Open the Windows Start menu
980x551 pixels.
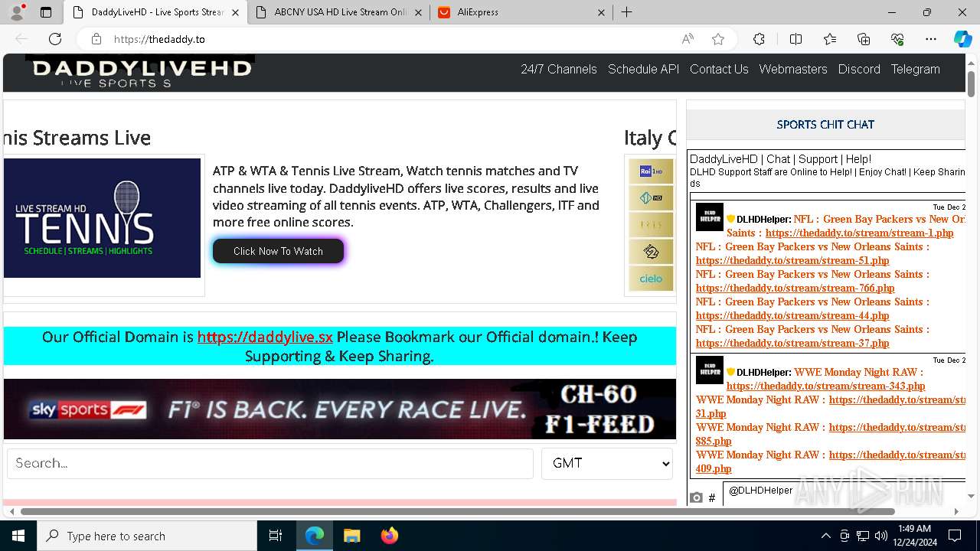tap(18, 536)
